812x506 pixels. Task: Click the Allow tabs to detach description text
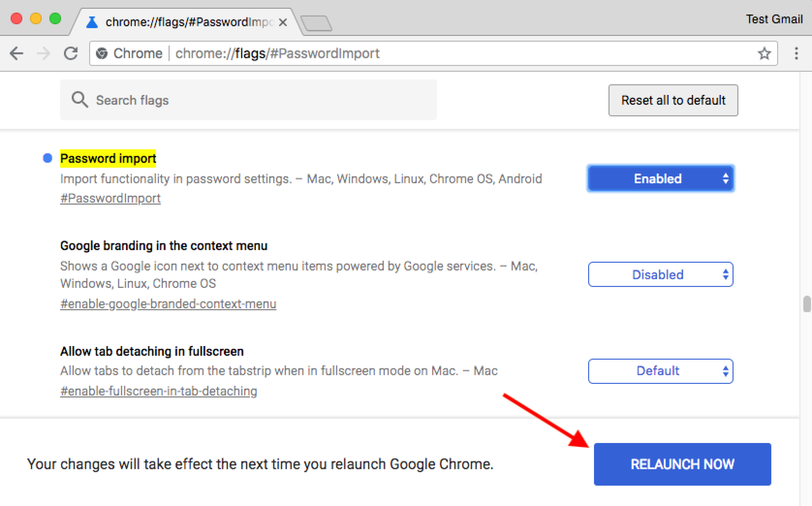point(279,371)
